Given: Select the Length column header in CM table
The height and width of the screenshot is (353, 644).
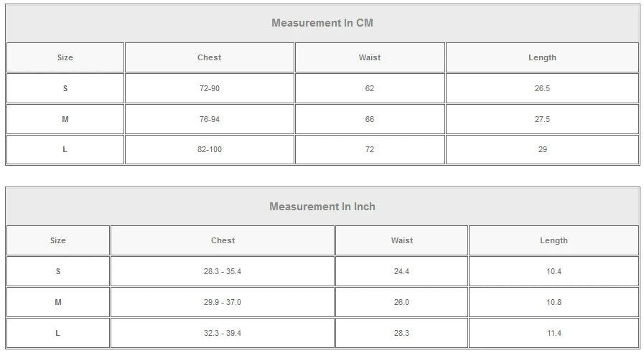Looking at the screenshot, I should click(x=542, y=57).
